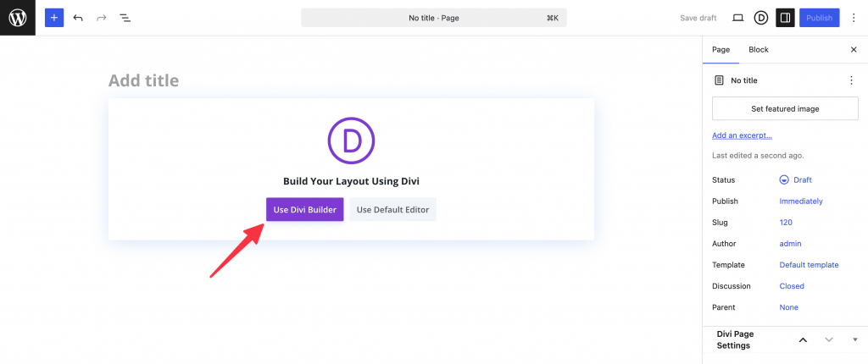
Task: Click the WordPress logo icon
Action: [18, 18]
